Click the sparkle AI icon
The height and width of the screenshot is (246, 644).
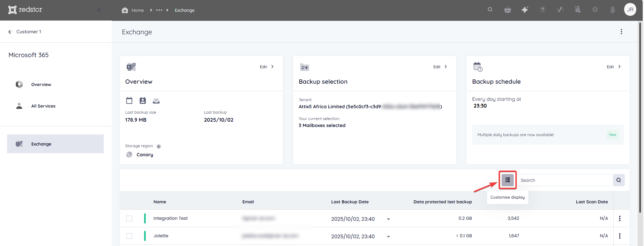click(x=525, y=9)
